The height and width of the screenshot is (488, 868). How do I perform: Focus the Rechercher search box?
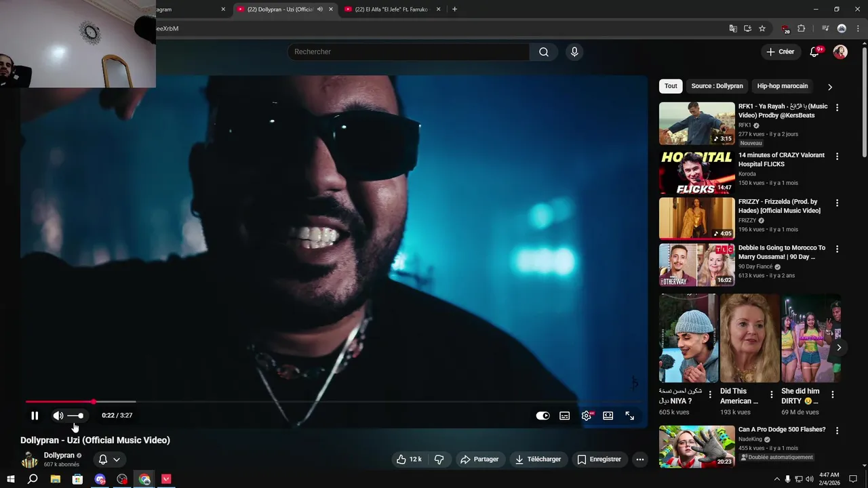point(408,52)
